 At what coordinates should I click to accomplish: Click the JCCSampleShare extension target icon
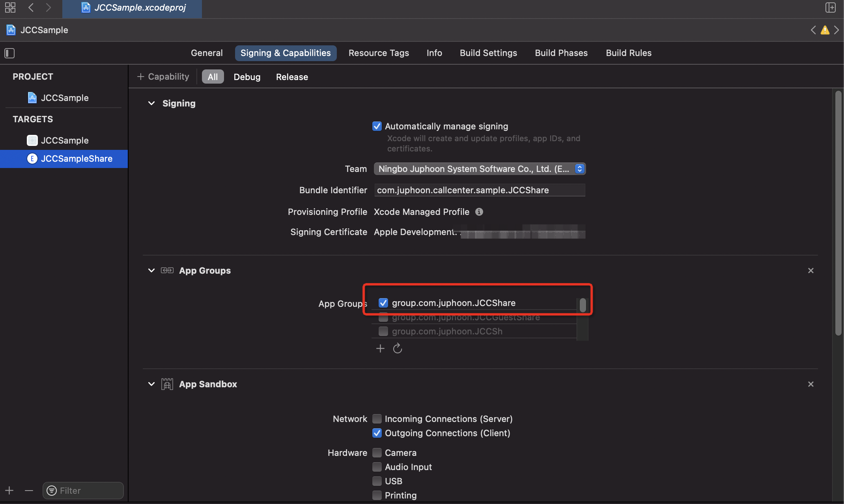(x=32, y=159)
